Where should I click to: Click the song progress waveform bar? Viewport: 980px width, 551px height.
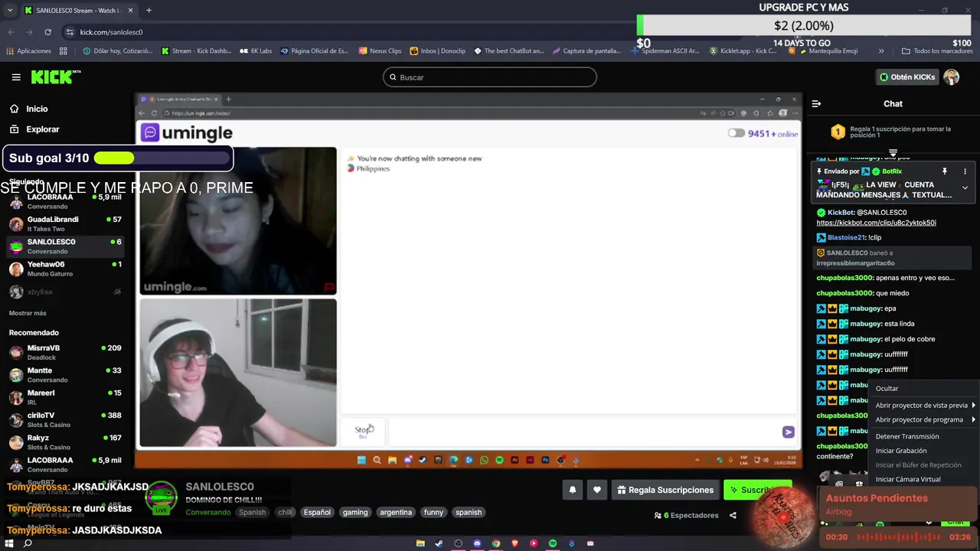pos(898,537)
